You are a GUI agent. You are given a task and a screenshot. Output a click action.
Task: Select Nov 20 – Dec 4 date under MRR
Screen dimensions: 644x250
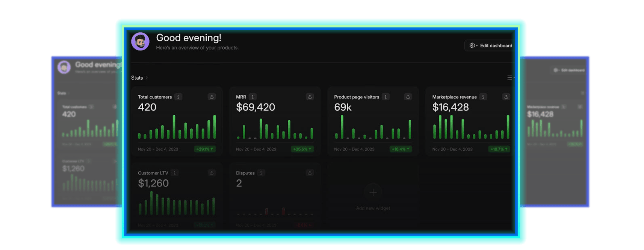coord(256,149)
